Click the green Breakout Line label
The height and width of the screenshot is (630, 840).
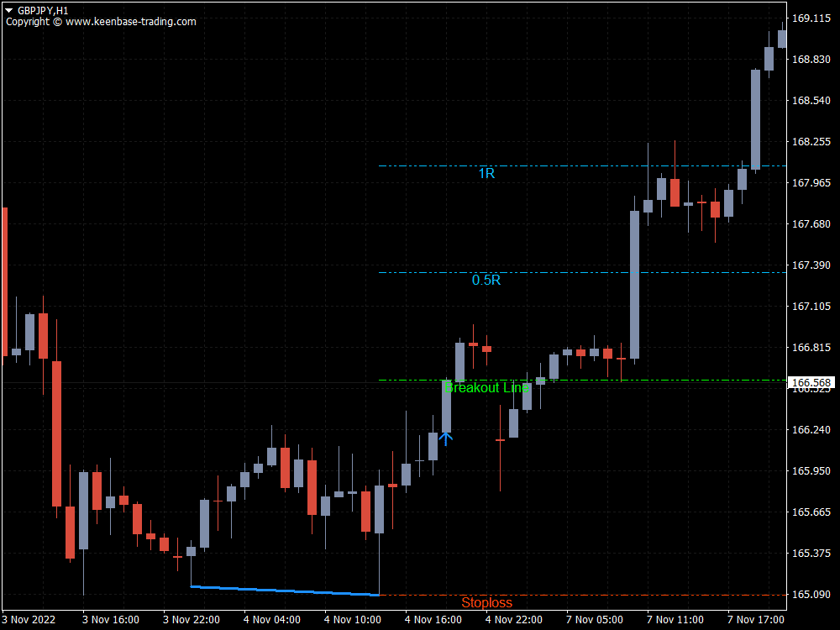click(486, 387)
